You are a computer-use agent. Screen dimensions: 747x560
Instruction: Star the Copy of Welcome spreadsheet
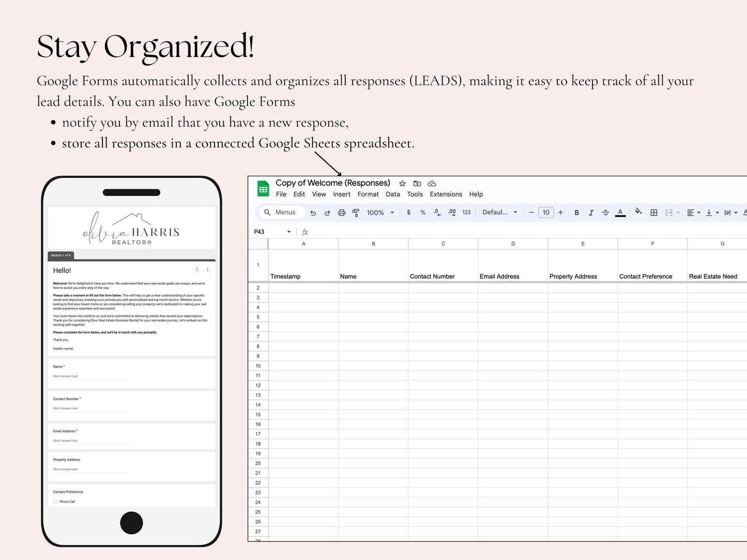pyautogui.click(x=402, y=184)
